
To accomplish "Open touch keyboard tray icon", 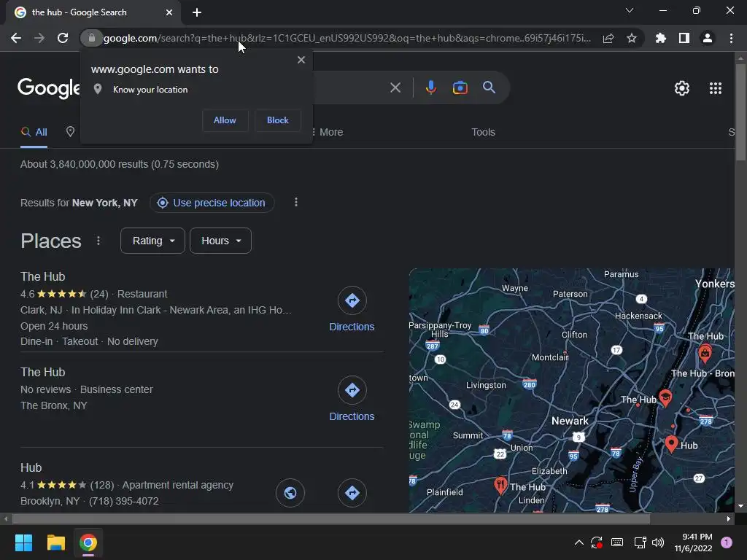I will click(x=617, y=542).
